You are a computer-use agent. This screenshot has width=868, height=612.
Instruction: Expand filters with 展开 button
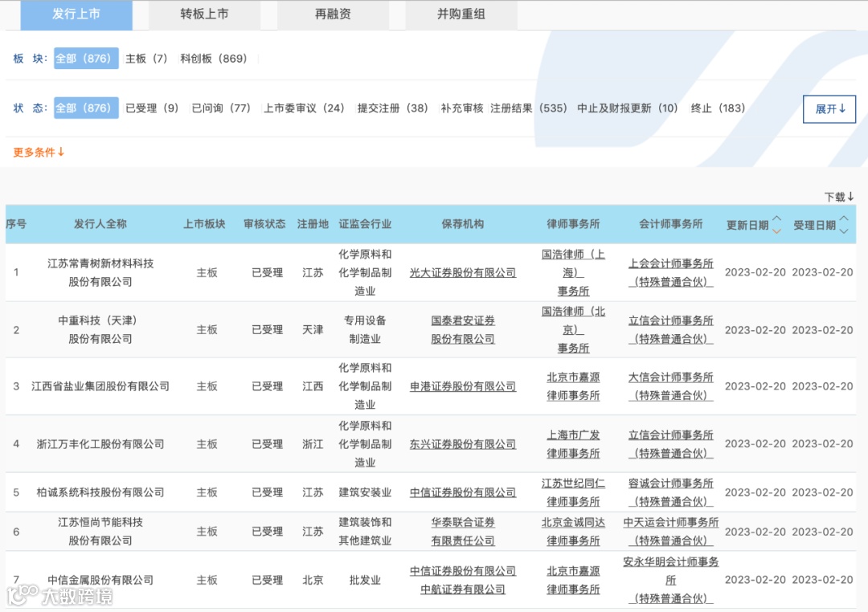pos(829,109)
